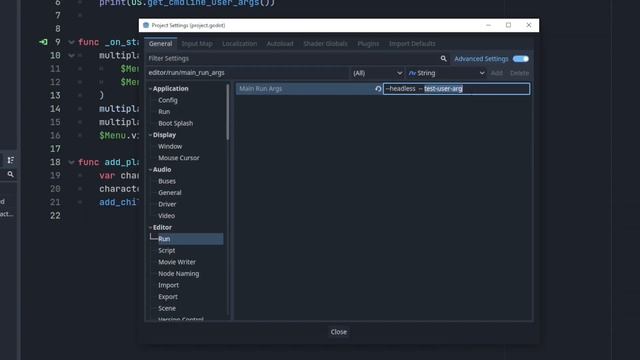The height and width of the screenshot is (360, 640).
Task: Collapse the code fold arrow at line 18
Action: point(71,162)
